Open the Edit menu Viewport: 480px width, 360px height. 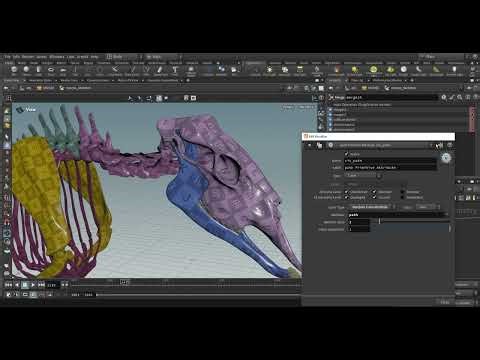tap(16, 57)
